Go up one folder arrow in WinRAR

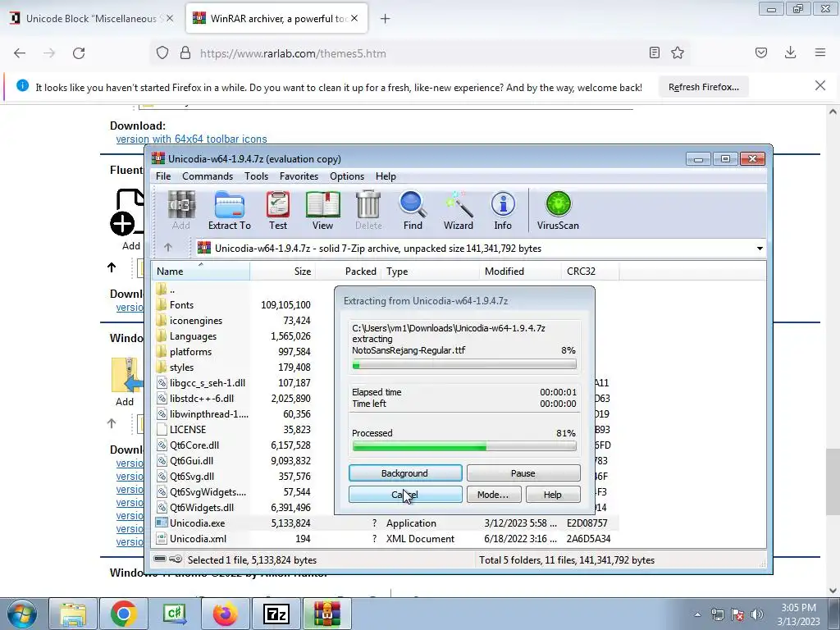(167, 248)
